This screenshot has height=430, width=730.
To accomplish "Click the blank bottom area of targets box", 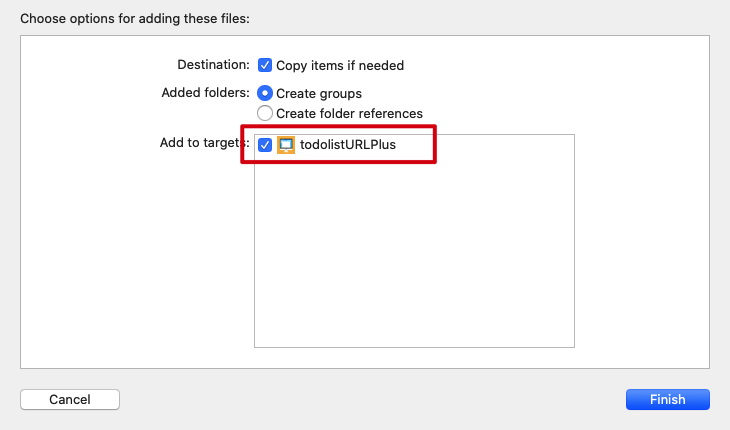I will pos(414,325).
